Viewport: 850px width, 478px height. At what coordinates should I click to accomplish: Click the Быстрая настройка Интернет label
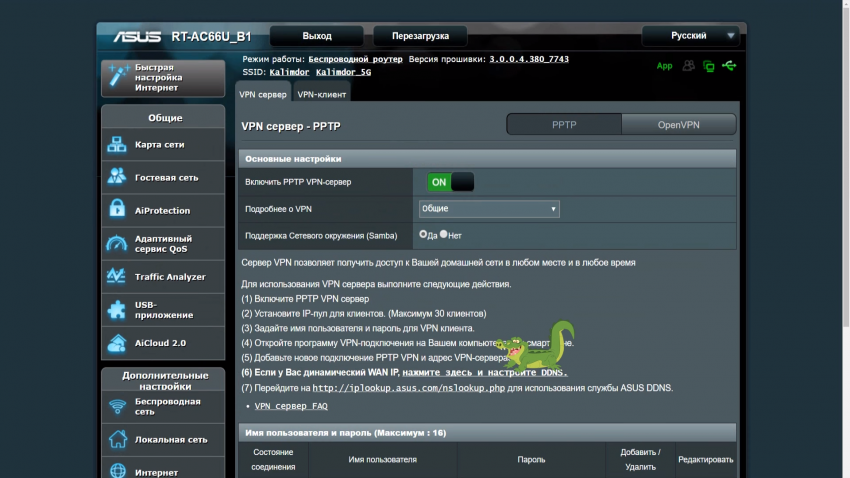tap(158, 77)
